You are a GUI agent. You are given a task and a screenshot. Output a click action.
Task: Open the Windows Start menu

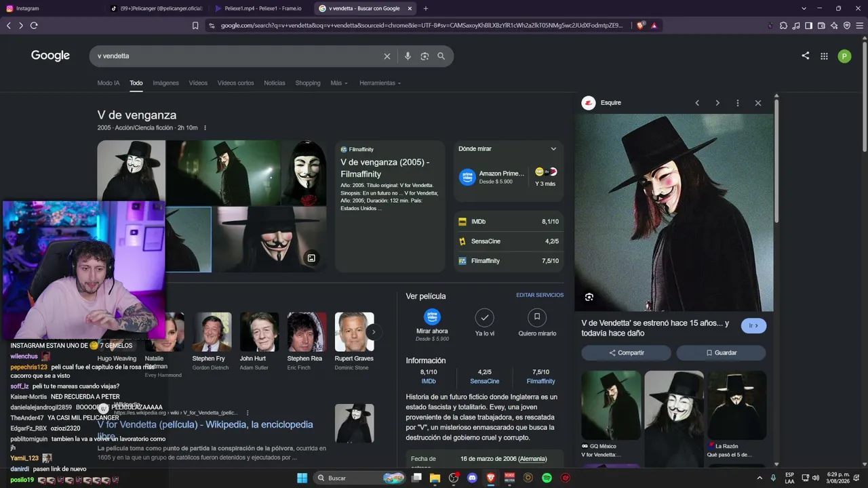[x=302, y=478]
